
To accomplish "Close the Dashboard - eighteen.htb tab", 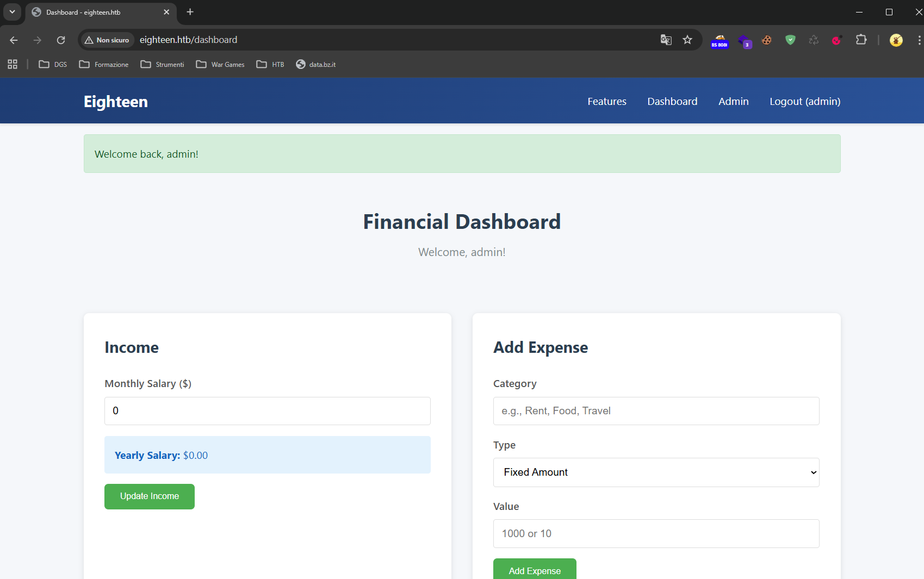I will (166, 12).
